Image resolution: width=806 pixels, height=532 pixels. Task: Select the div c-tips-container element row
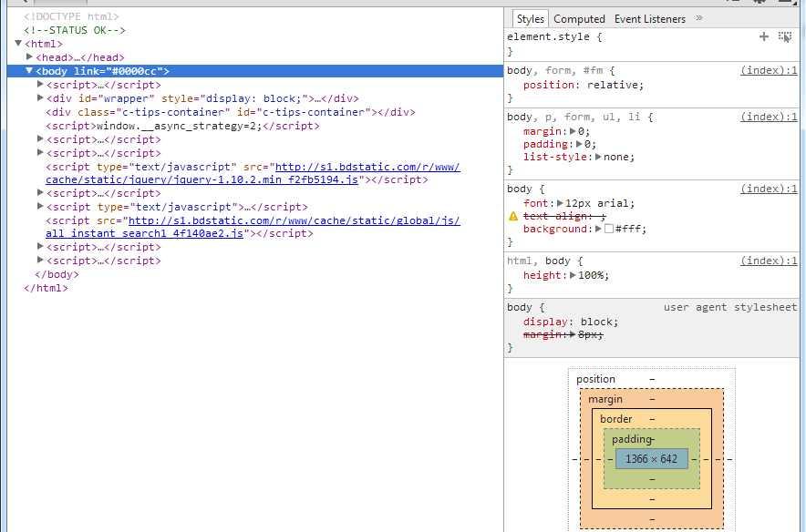231,112
